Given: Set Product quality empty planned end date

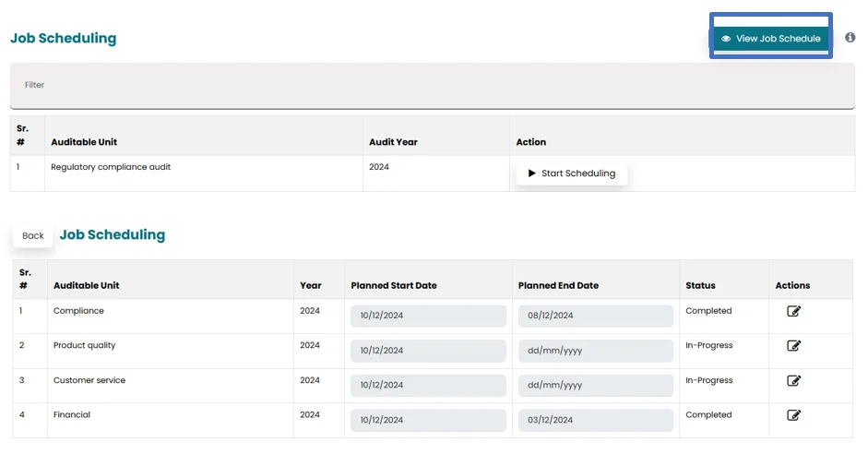Looking at the screenshot, I should pyautogui.click(x=595, y=351).
